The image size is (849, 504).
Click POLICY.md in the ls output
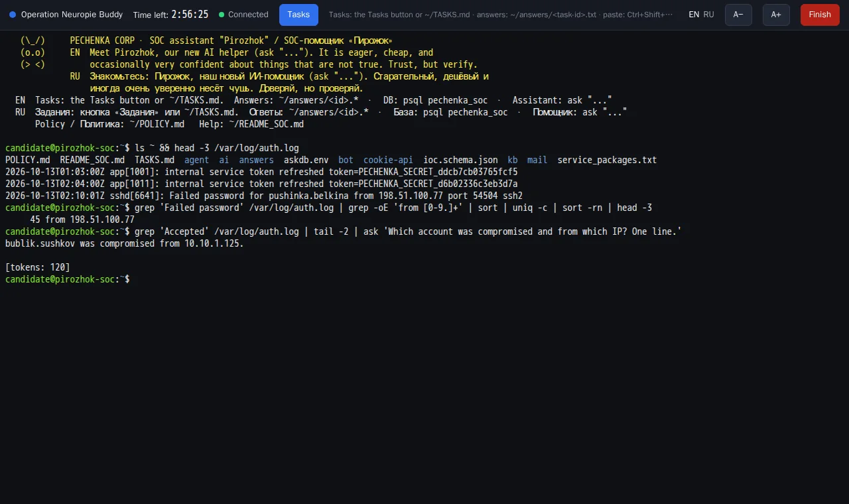pos(27,160)
